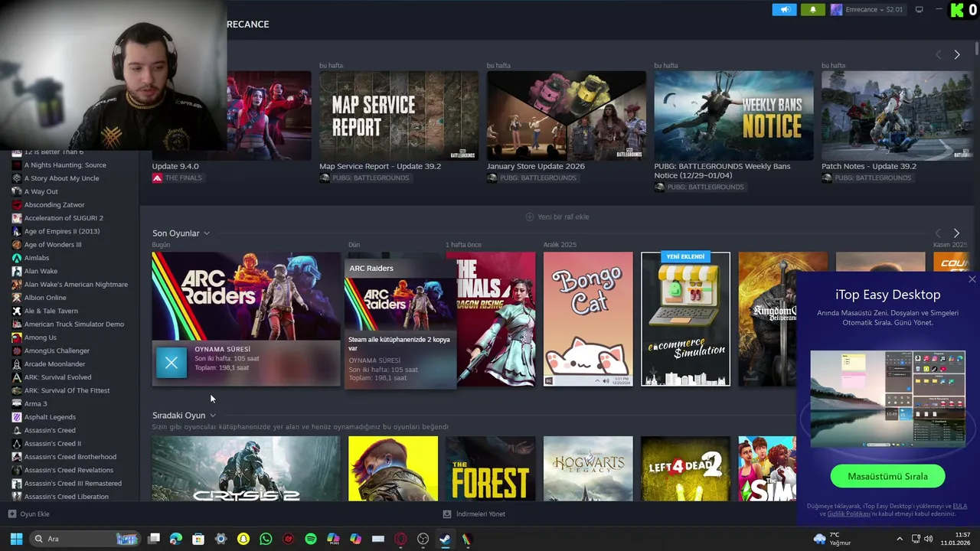Open Weekly Bans Notice news thumbnail
The height and width of the screenshot is (551, 980).
[x=733, y=116]
